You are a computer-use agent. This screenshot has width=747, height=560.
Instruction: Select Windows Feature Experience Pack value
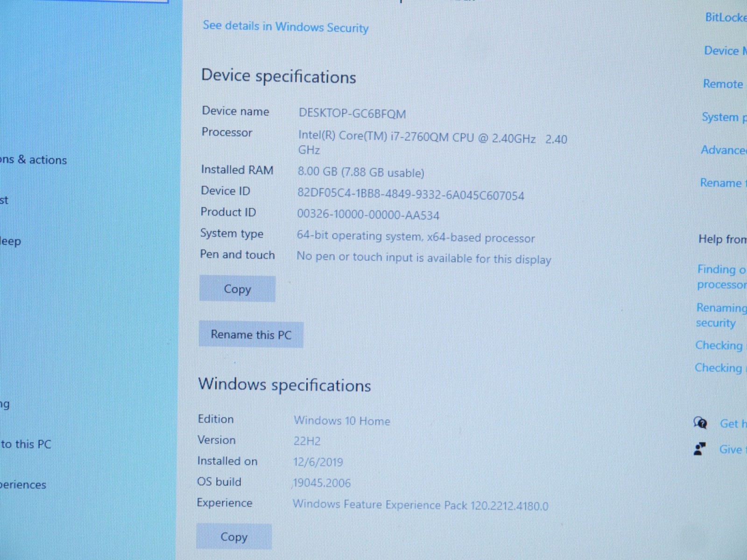pos(420,505)
